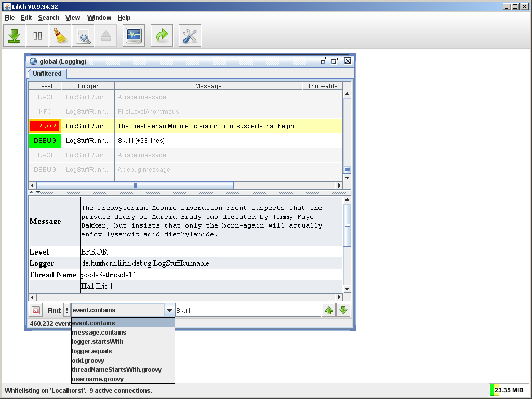Open the search condition combo box
Image resolution: width=532 pixels, height=399 pixels.
click(170, 310)
